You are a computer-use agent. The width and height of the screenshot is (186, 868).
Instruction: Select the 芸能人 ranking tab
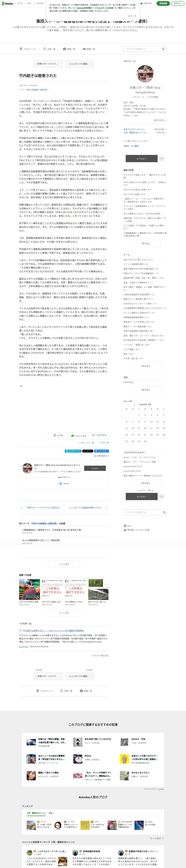[51, 813]
